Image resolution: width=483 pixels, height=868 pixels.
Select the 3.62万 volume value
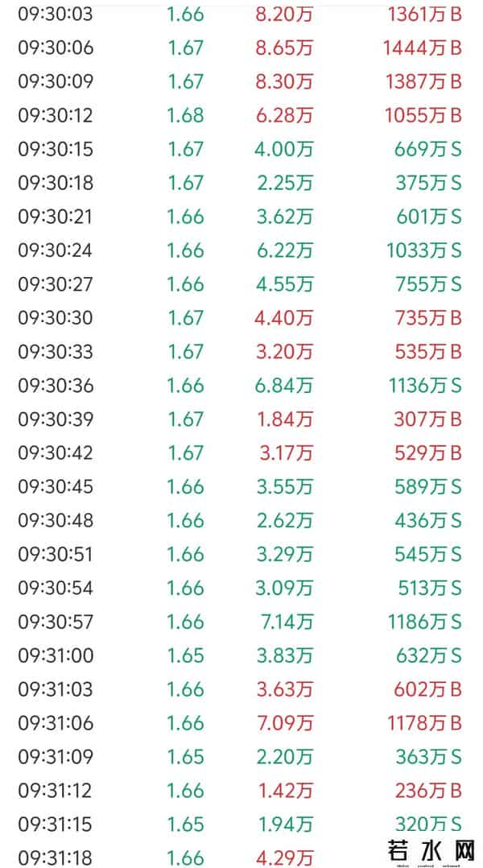coord(283,217)
